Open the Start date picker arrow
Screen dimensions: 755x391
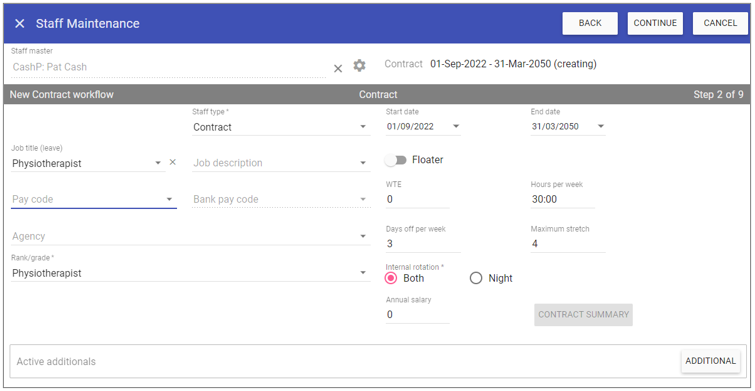coord(456,127)
